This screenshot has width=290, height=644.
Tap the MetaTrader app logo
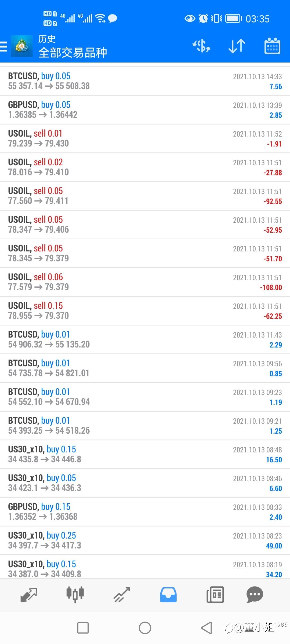click(x=22, y=46)
